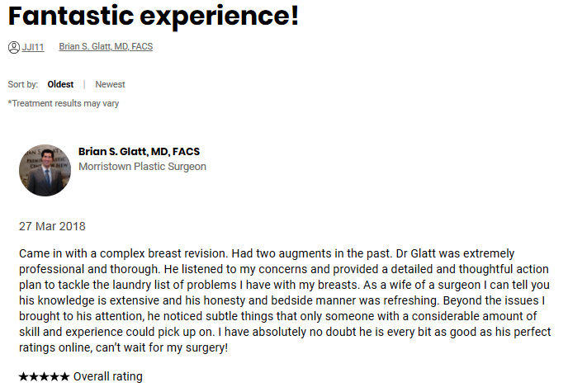Click the Sort by label
Viewport: 568px width, 392px height.
click(x=23, y=84)
